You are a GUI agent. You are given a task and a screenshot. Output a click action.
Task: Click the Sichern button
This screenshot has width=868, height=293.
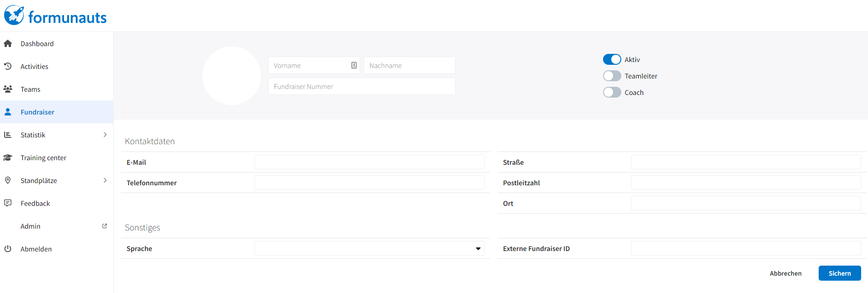(x=840, y=273)
